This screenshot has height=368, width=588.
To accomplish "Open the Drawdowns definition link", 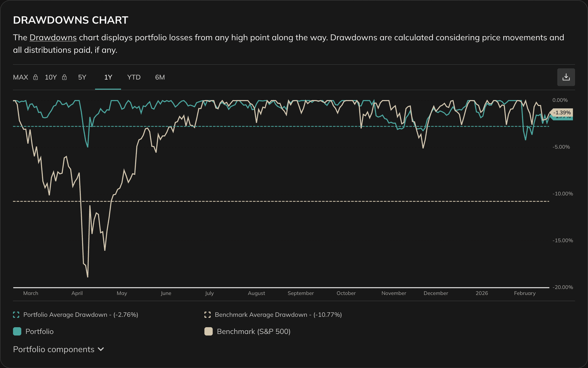I will [53, 37].
